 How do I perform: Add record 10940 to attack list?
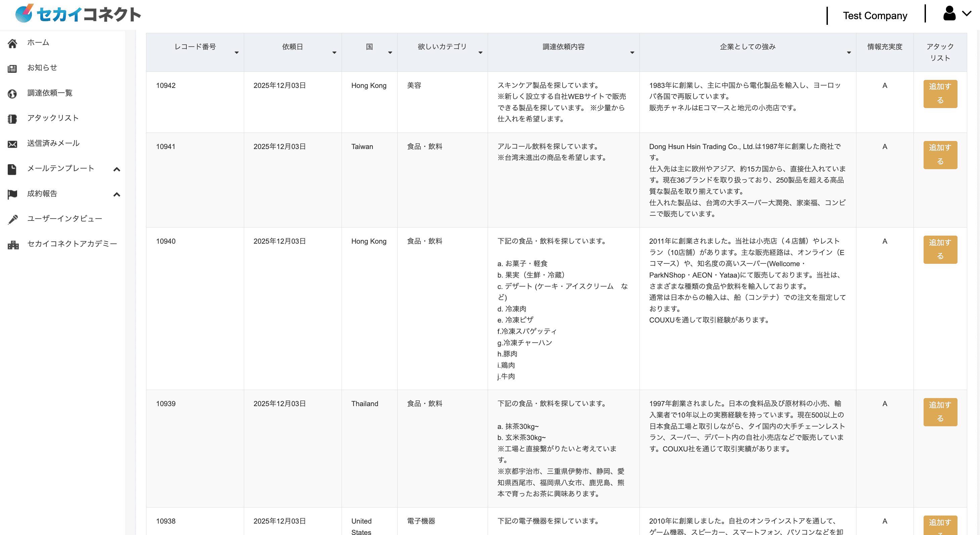(x=940, y=249)
